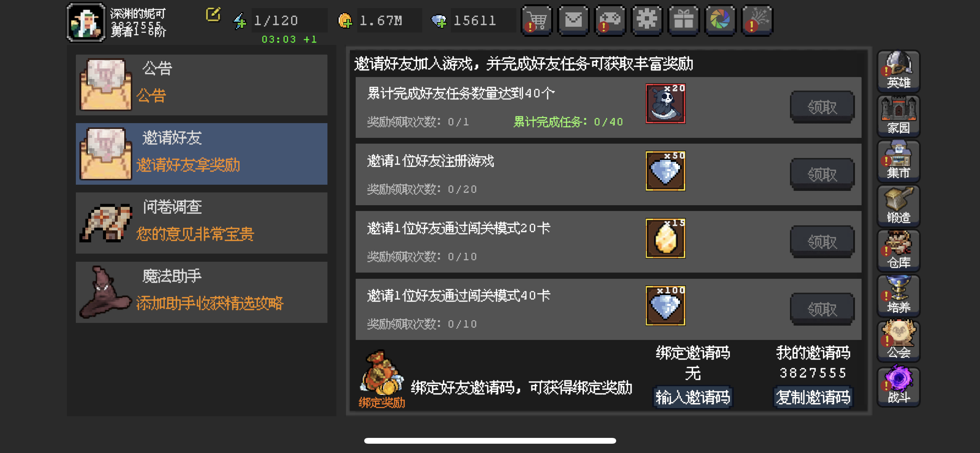Open the fireworks event icon
The height and width of the screenshot is (453, 980).
click(757, 20)
